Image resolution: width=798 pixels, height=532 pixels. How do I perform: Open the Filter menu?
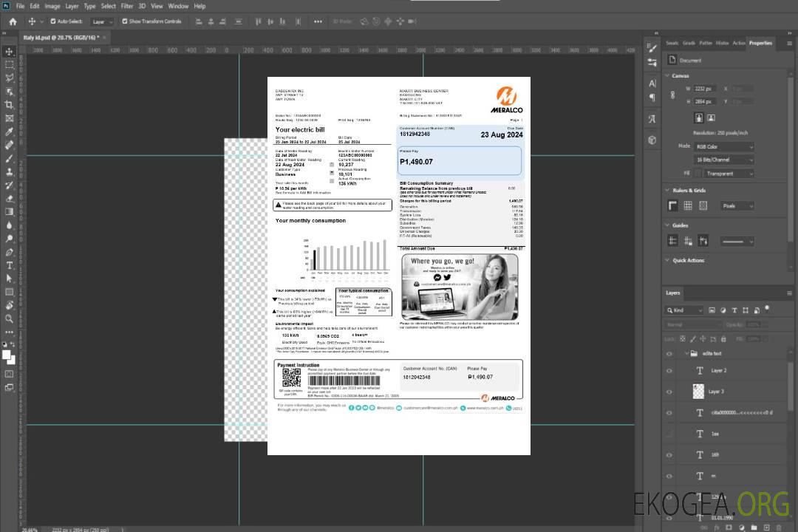[x=127, y=6]
